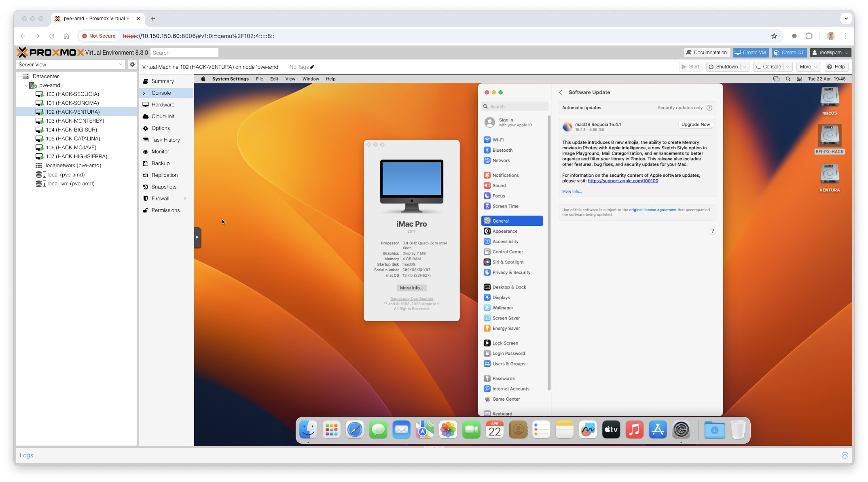Open the Server View dropdown
868x482 pixels.
(x=120, y=64)
